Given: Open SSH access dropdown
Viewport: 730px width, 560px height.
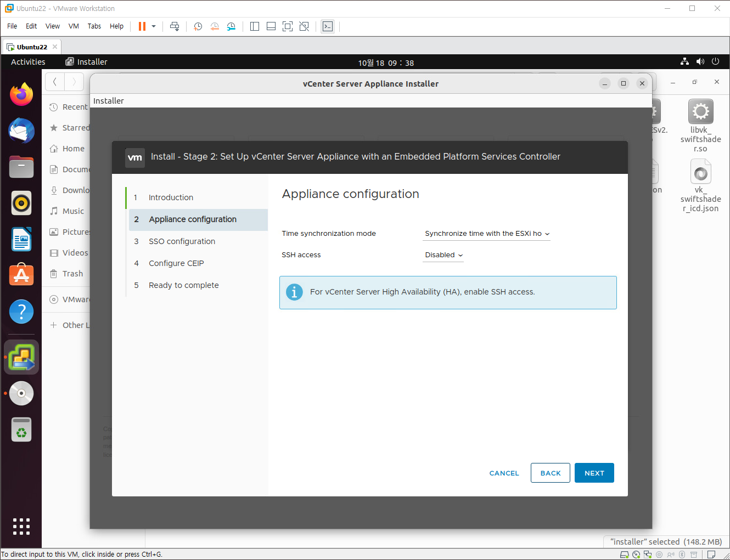Looking at the screenshot, I should [x=443, y=255].
